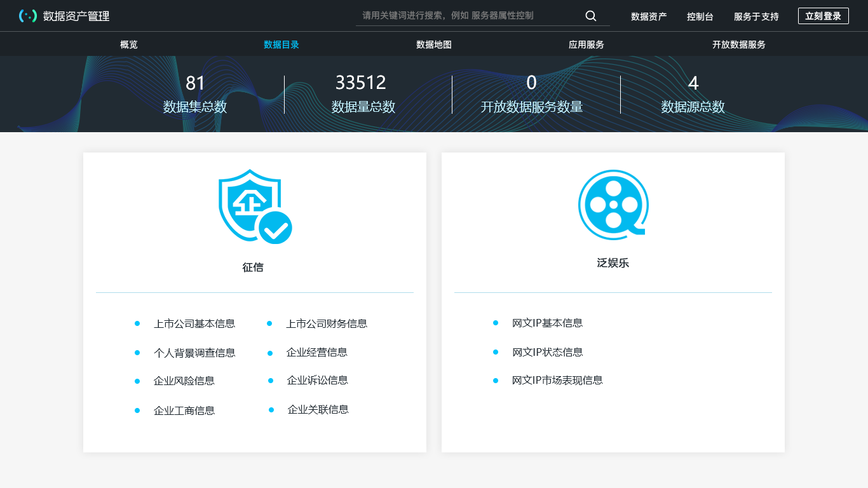Click the 数据源总数 statistic label

693,107
